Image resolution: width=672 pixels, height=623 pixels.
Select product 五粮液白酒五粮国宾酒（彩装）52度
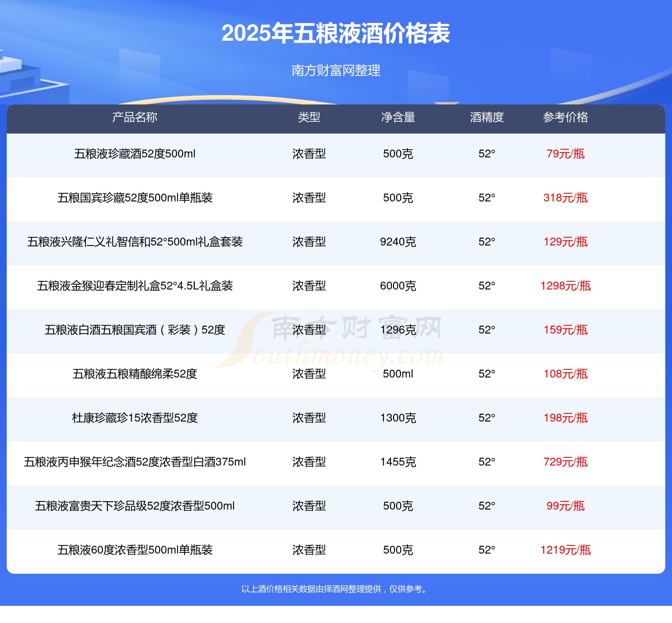click(135, 330)
